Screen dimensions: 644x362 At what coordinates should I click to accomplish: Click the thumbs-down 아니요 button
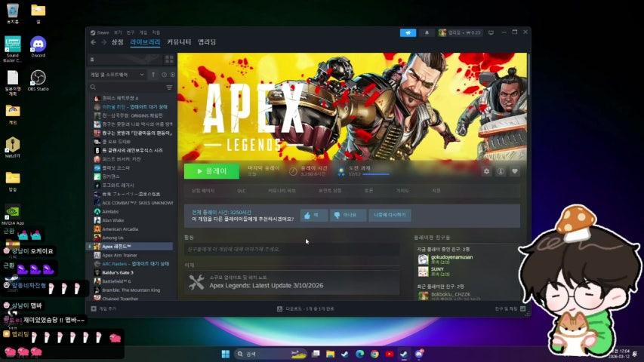pos(347,215)
